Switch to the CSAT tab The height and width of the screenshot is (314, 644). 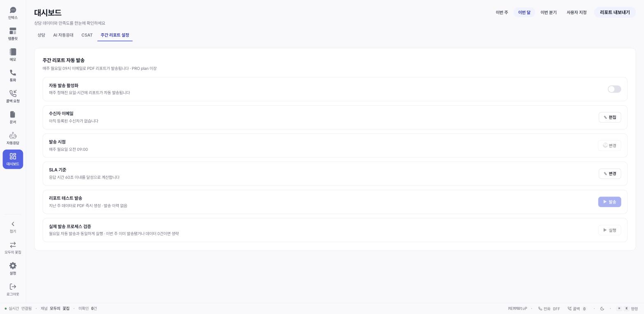click(87, 35)
